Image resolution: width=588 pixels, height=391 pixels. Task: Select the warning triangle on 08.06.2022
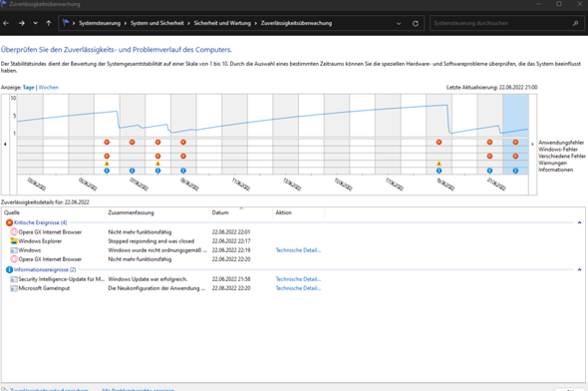pyautogui.click(x=157, y=164)
